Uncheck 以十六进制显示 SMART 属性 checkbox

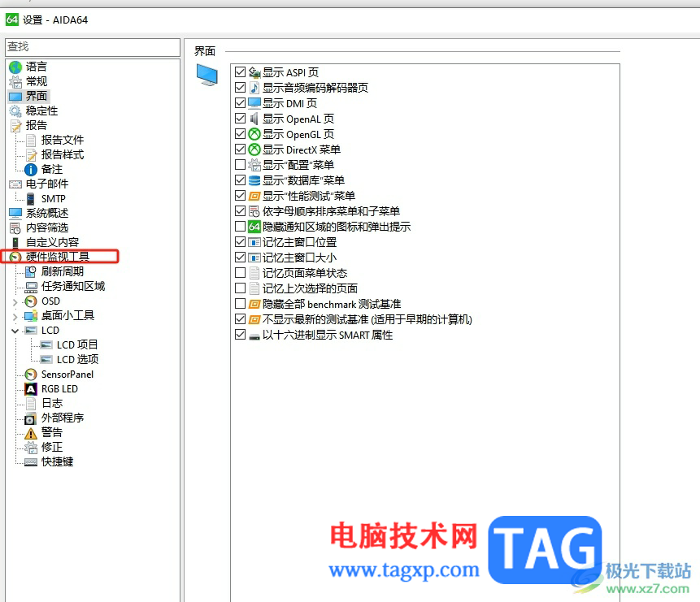click(240, 335)
